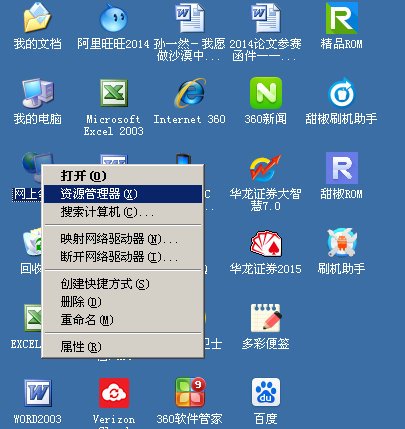Click the 甜椒刷机助手 label text
The image size is (405, 429).
coord(341,119)
